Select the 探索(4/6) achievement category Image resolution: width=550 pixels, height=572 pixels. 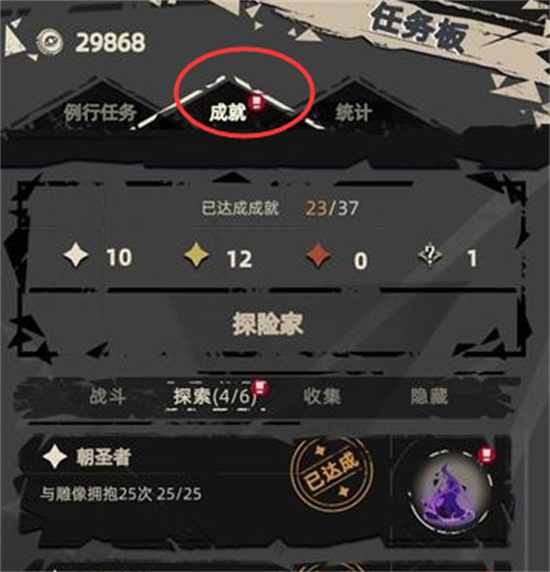click(215, 397)
